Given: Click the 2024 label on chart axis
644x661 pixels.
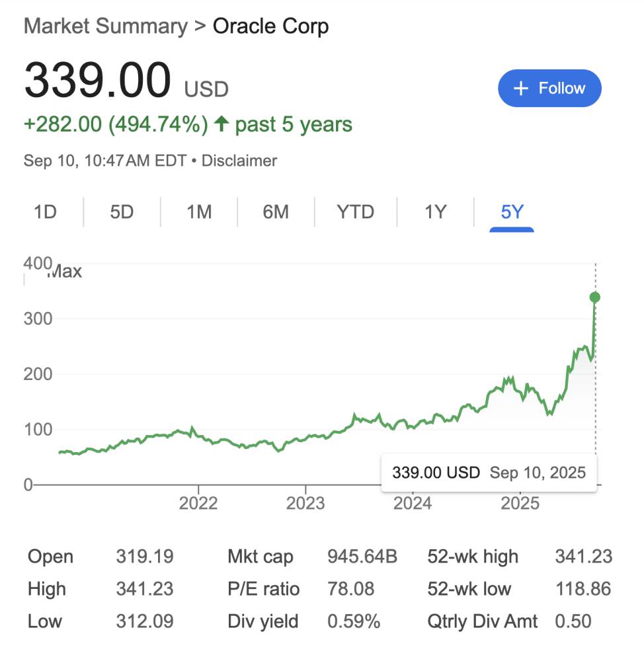Looking at the screenshot, I should pyautogui.click(x=413, y=504).
